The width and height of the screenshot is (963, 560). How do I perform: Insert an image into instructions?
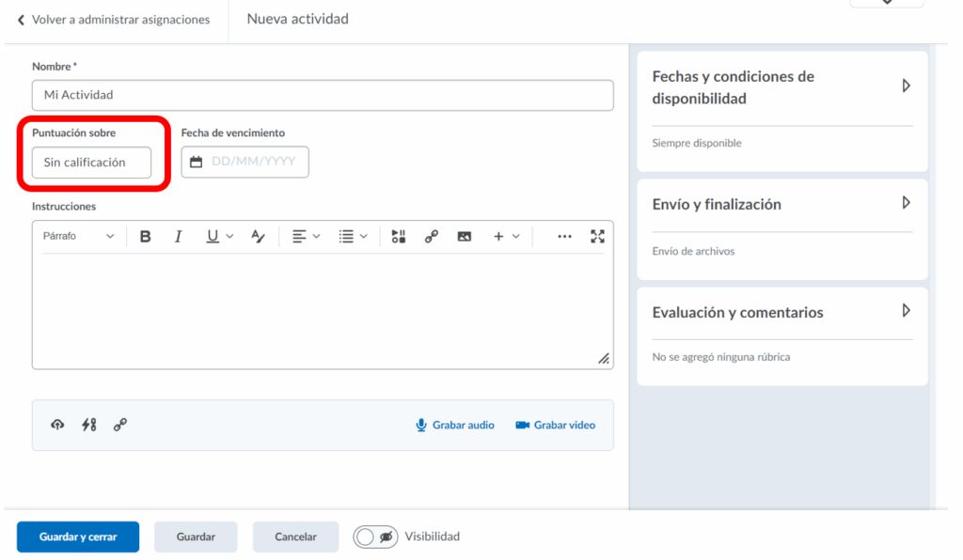[465, 237]
